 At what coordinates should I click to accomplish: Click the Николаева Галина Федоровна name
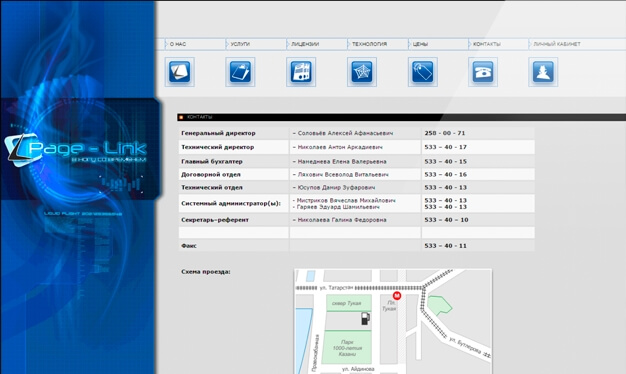point(342,220)
